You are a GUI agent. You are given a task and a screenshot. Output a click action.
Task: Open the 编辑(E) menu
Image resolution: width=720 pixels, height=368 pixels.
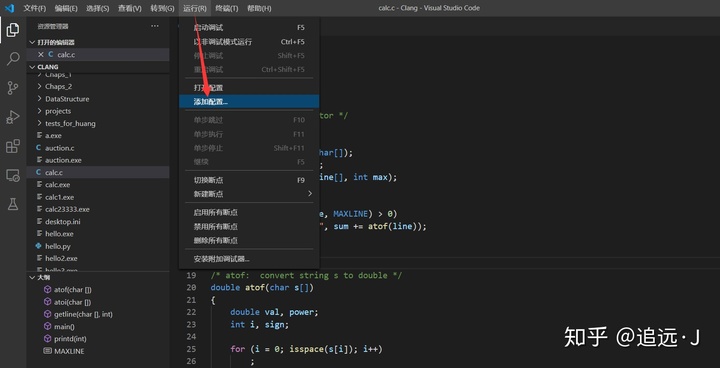tap(66, 8)
